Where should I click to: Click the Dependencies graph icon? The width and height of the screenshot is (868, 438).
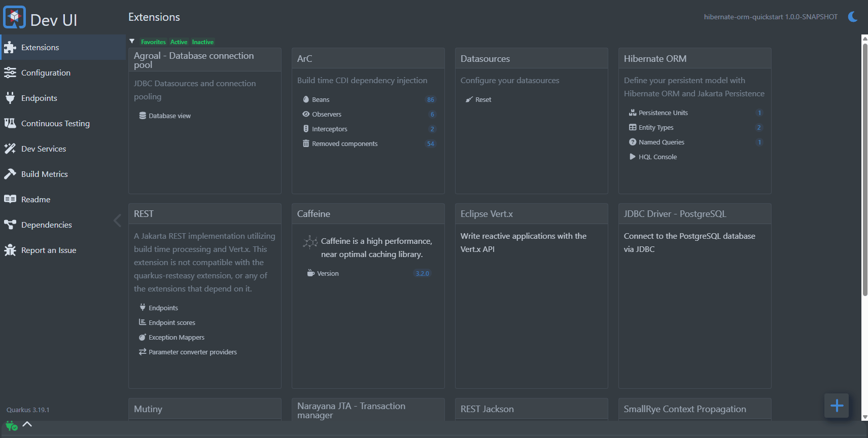(x=10, y=225)
